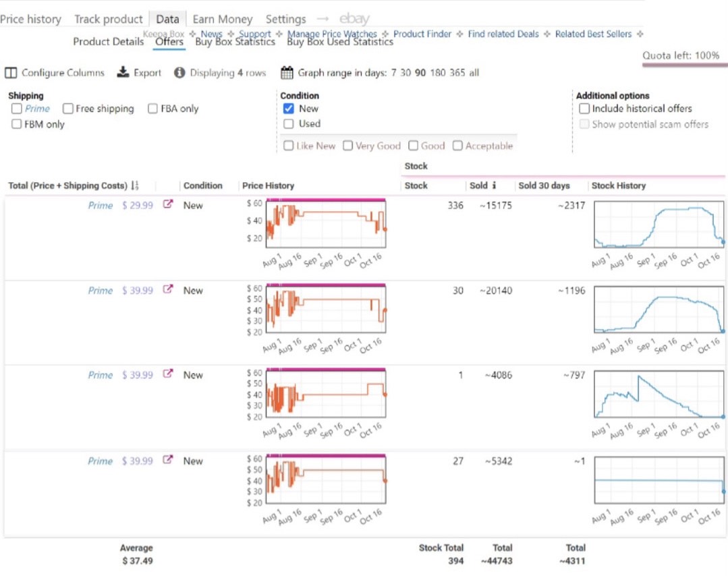The height and width of the screenshot is (576, 728).
Task: Switch to the Buy Box Statistics tab
Action: point(235,42)
